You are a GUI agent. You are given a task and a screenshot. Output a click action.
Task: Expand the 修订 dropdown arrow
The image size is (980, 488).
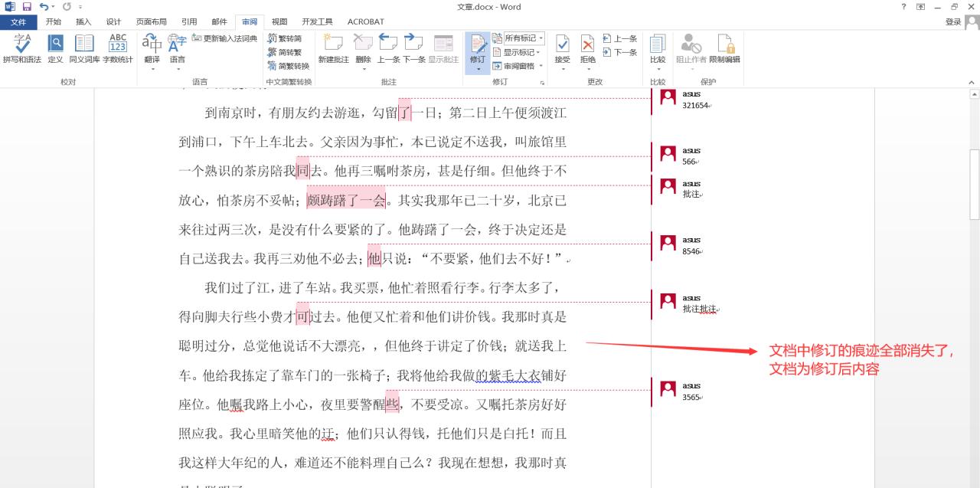478,69
